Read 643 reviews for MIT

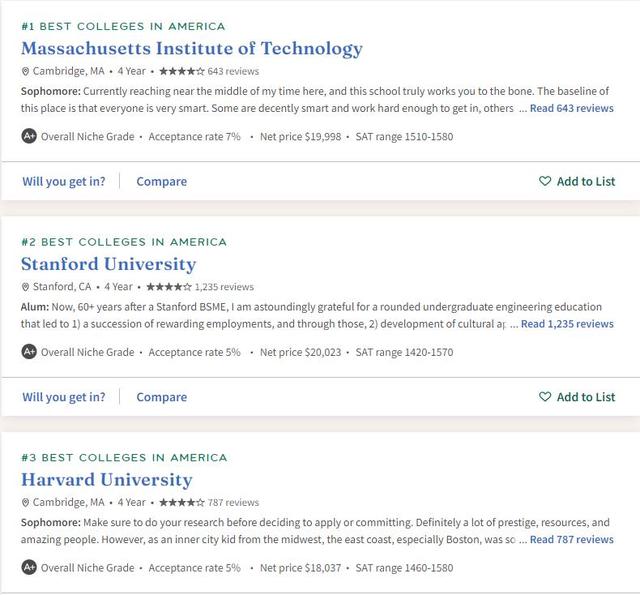[571, 108]
